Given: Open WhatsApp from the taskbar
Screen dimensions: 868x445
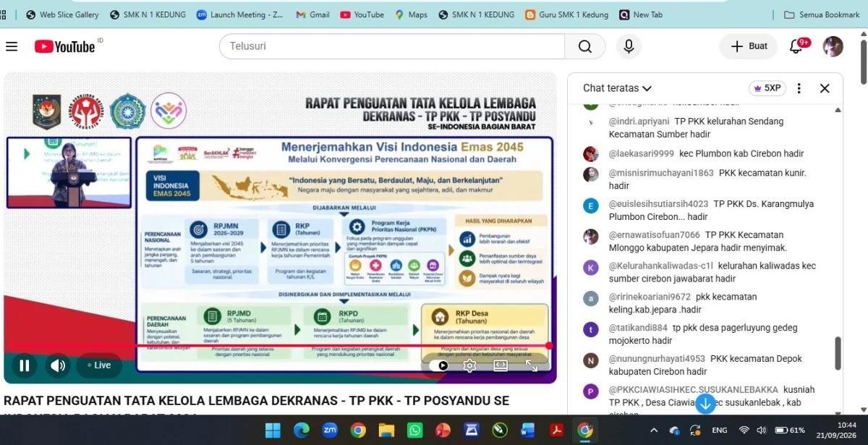Looking at the screenshot, I should point(414,431).
